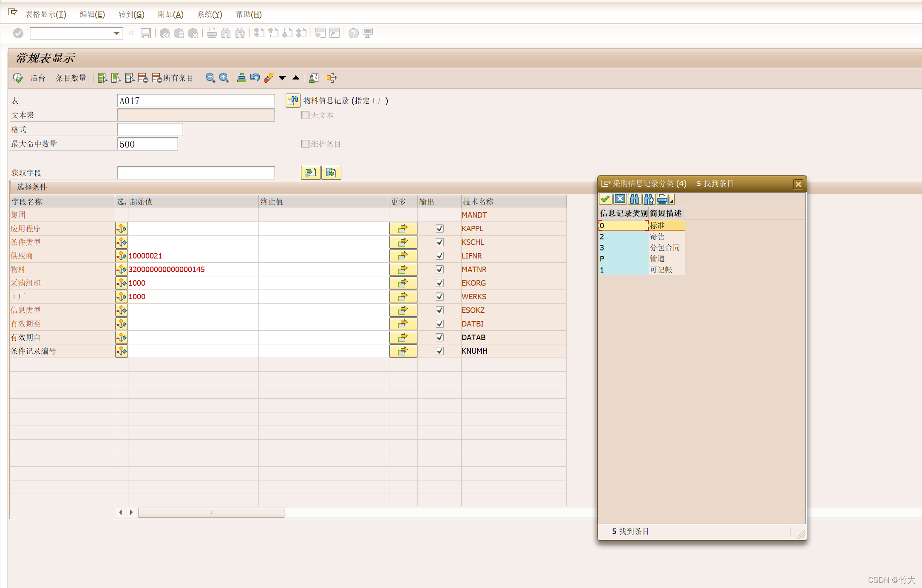Click the execute clock icon in the toolbar
Viewport: 922px width, 588px height.
(x=17, y=78)
